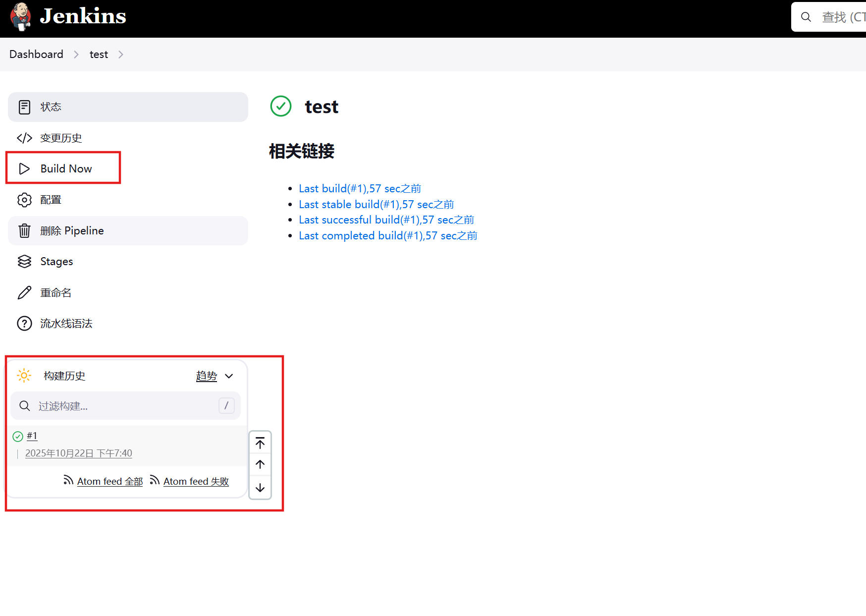Viewport: 866px width, 616px height.
Task: Open 重命名 rename page
Action: [x=55, y=292]
